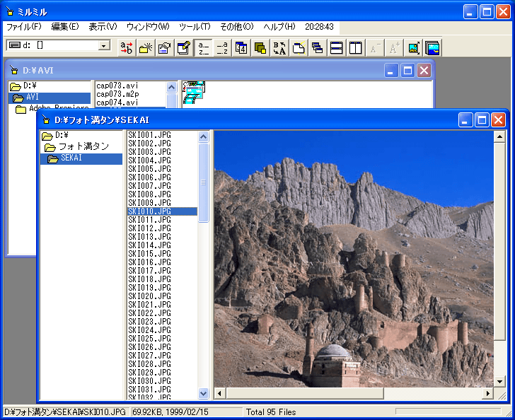The image size is (515, 420).
Task: Tile windows horizontally via toolbar icon
Action: [x=336, y=48]
